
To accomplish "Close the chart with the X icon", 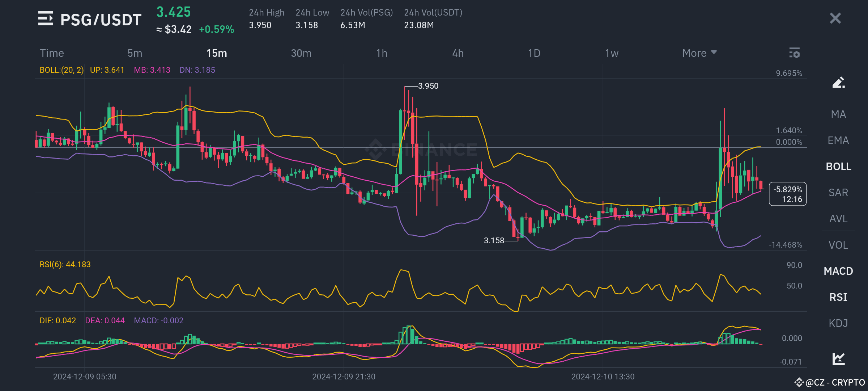I will (835, 18).
